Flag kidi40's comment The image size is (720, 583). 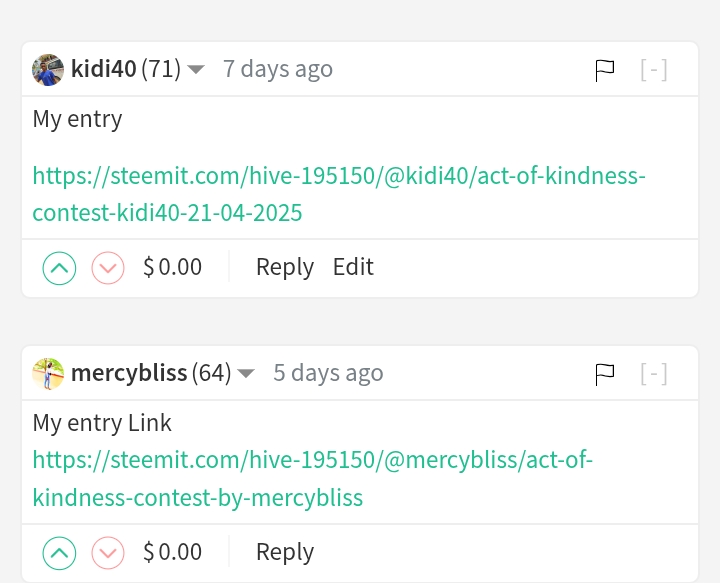(604, 71)
